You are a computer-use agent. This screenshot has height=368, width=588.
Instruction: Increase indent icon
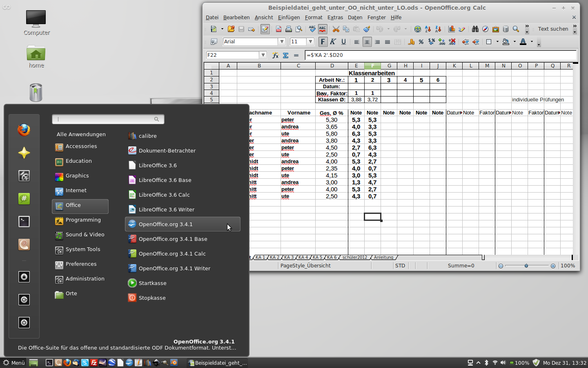[476, 42]
